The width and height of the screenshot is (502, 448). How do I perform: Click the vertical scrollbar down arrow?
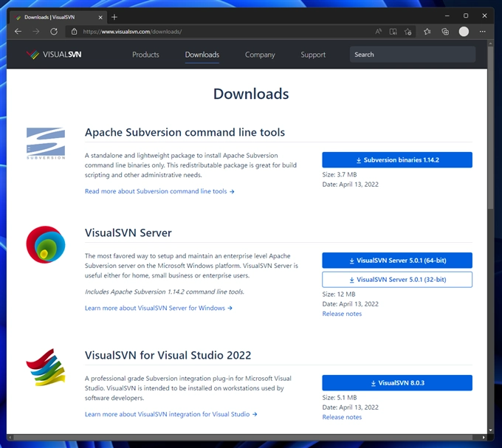tap(490, 430)
